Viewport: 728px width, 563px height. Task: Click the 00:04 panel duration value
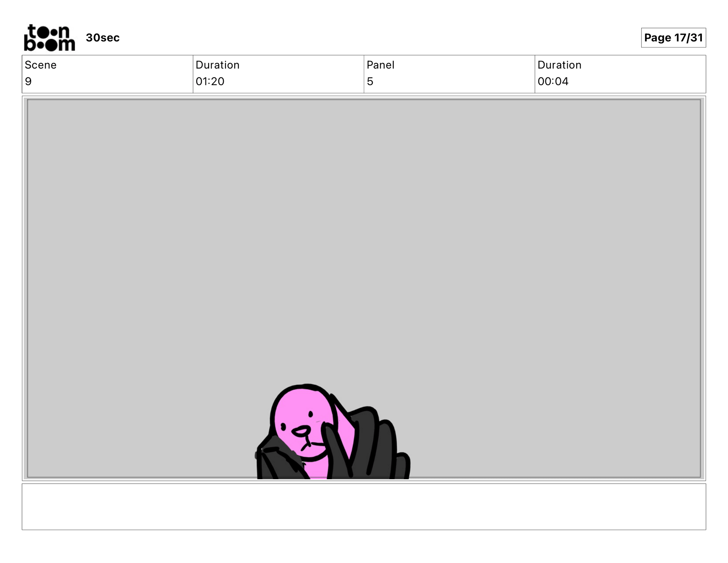[x=553, y=81]
